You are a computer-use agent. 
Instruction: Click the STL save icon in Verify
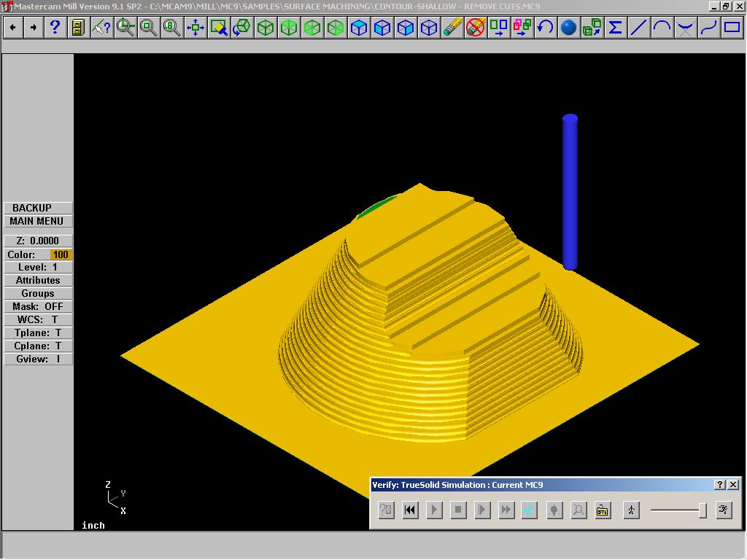point(602,510)
